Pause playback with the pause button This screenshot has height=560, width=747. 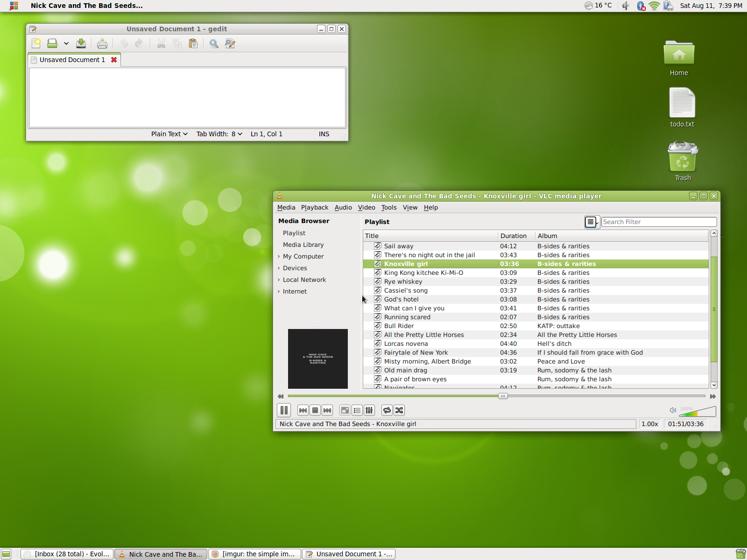tap(284, 410)
